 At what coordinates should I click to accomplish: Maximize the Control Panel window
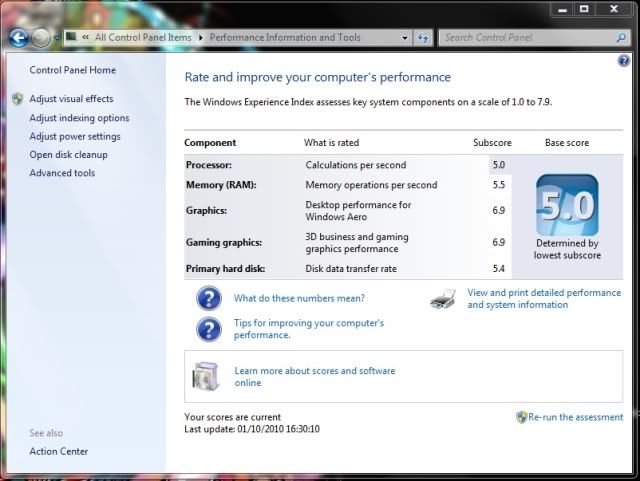(x=584, y=9)
